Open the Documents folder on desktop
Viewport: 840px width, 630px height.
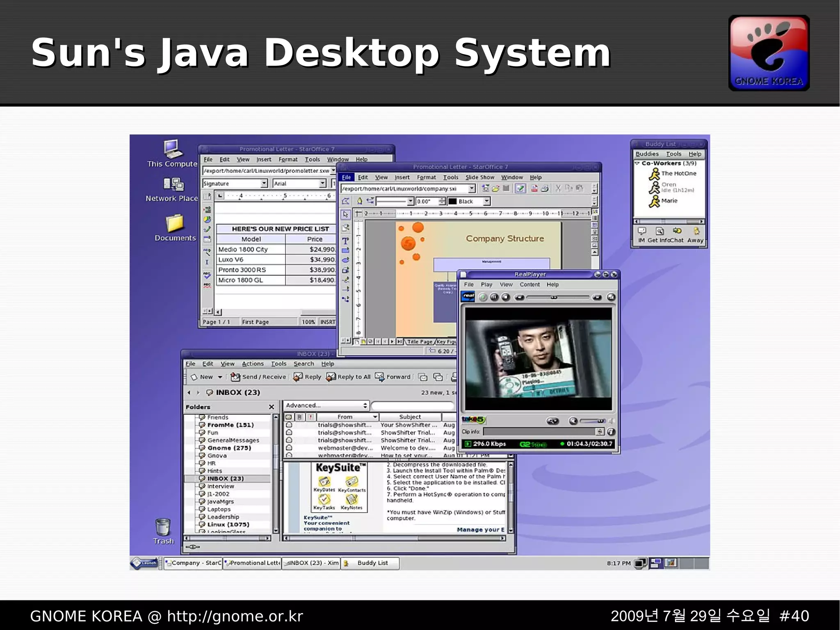175,228
